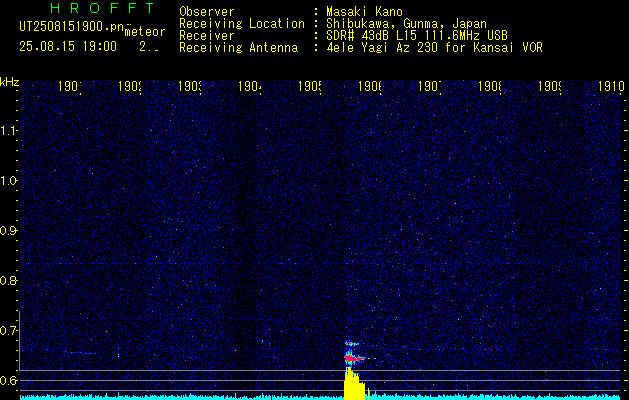Click the cyan noise level strip along bottom
Image resolution: width=629 pixels, height=400 pixels.
pos(321,397)
